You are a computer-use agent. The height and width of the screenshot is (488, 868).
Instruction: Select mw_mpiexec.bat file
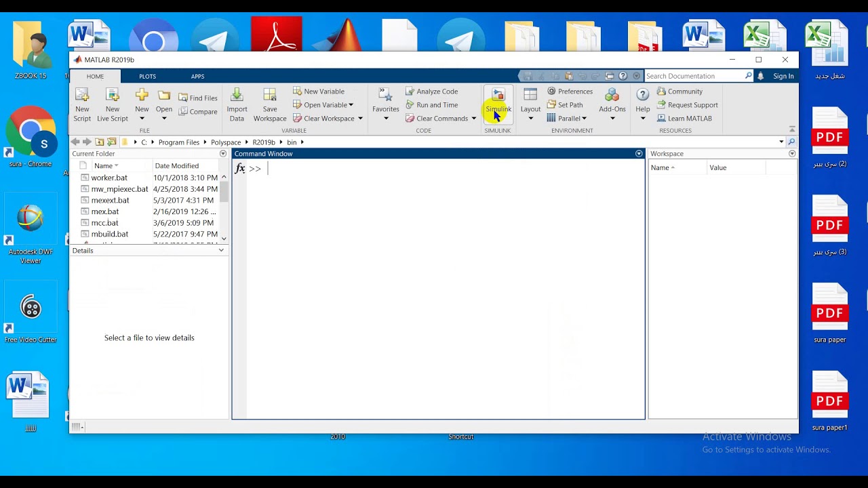pos(119,189)
